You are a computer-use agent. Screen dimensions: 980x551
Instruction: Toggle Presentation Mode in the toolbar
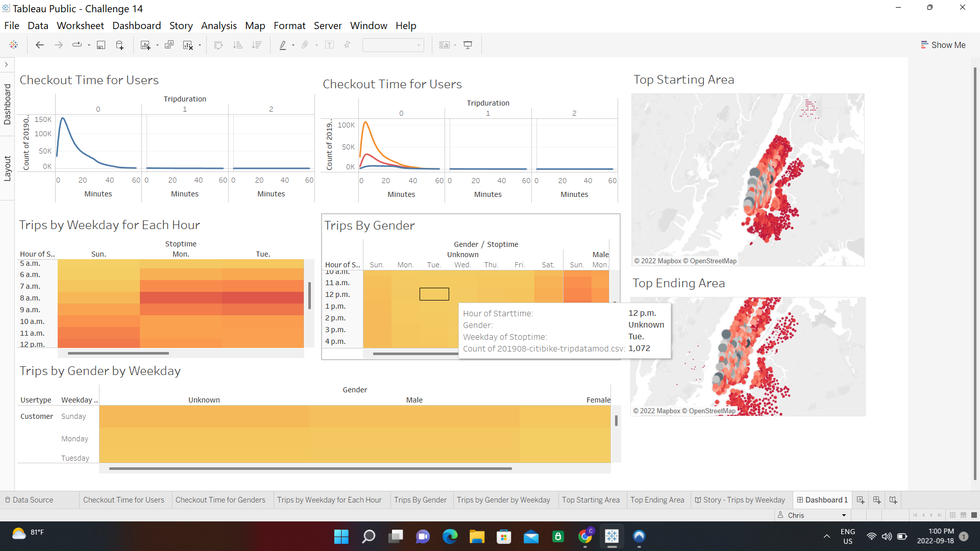468,45
